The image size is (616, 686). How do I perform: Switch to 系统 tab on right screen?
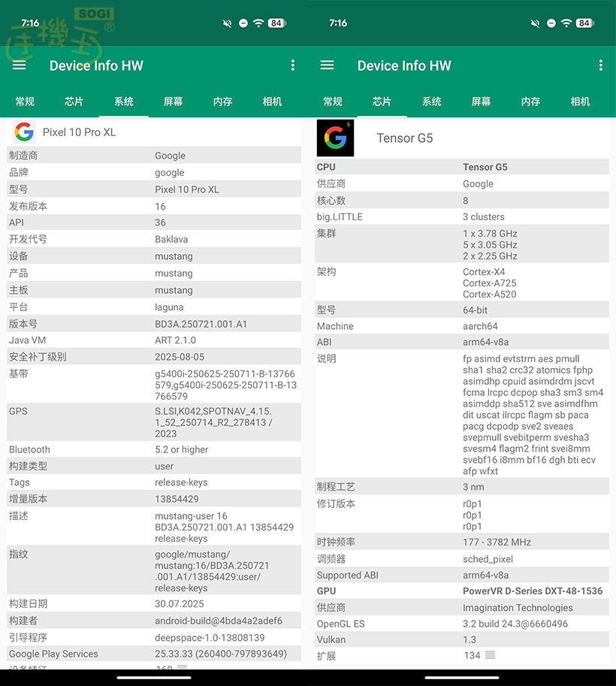click(432, 101)
